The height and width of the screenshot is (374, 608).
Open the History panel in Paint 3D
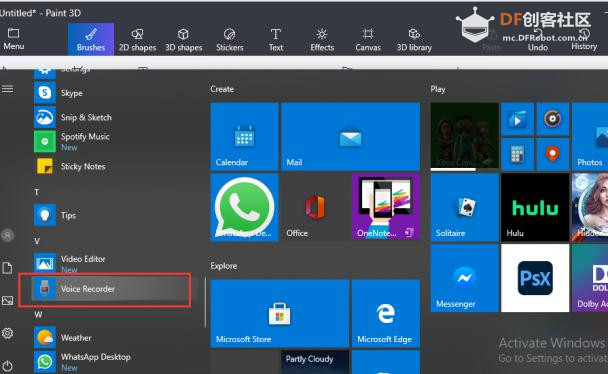(584, 39)
